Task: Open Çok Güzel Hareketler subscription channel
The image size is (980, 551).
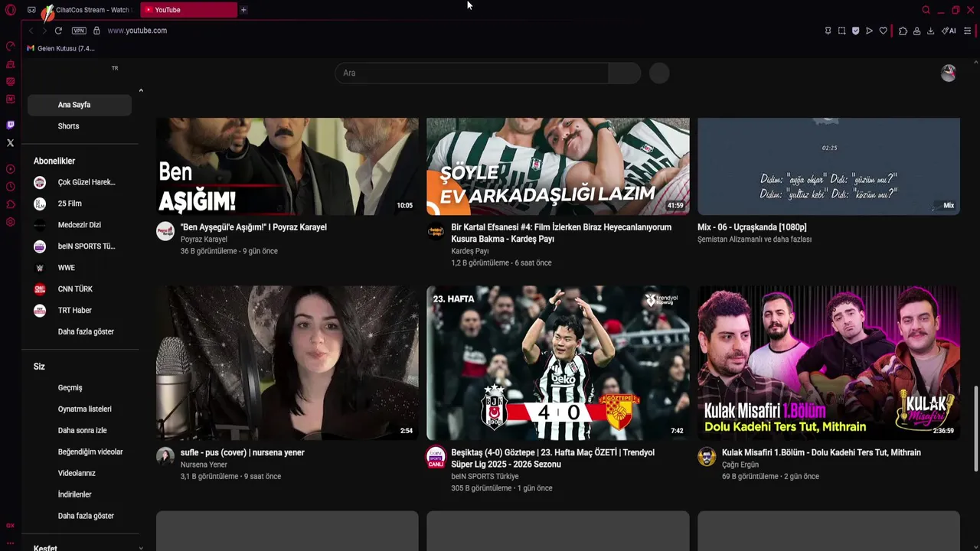Action: coord(80,182)
